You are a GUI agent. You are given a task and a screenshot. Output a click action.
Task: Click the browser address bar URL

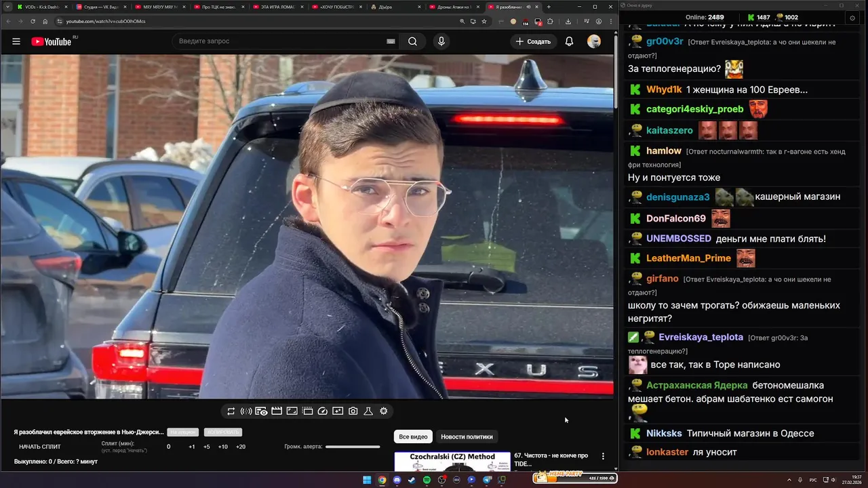(106, 21)
